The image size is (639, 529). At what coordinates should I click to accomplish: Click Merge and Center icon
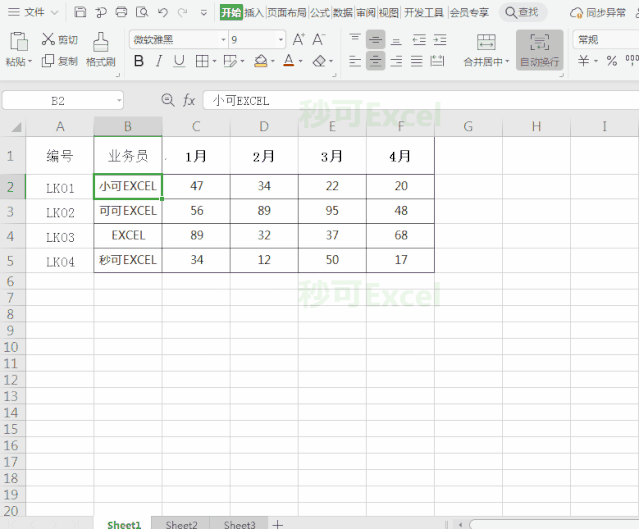486,42
